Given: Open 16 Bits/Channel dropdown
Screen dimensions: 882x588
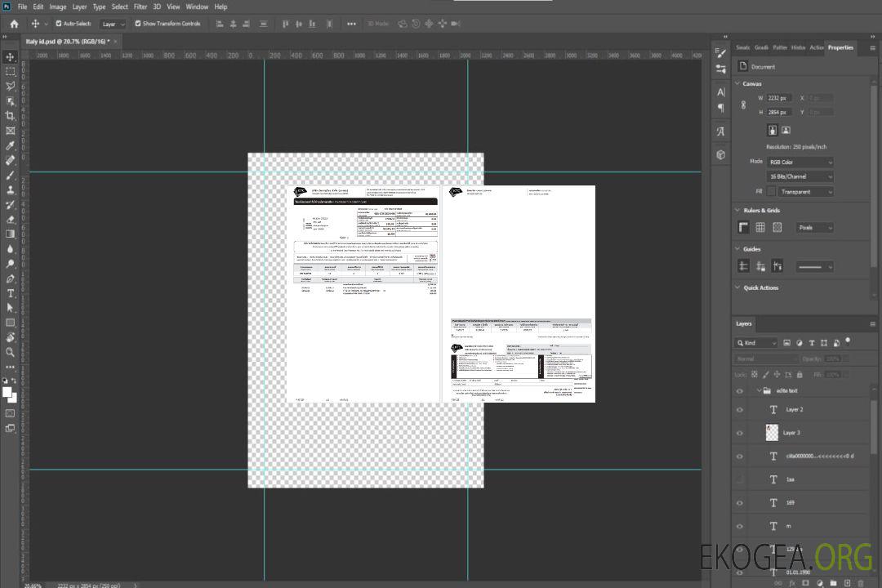Looking at the screenshot, I should pyautogui.click(x=800, y=176).
